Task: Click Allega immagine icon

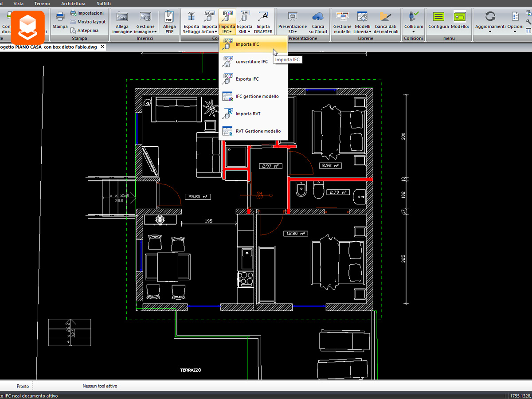Action: (122, 22)
